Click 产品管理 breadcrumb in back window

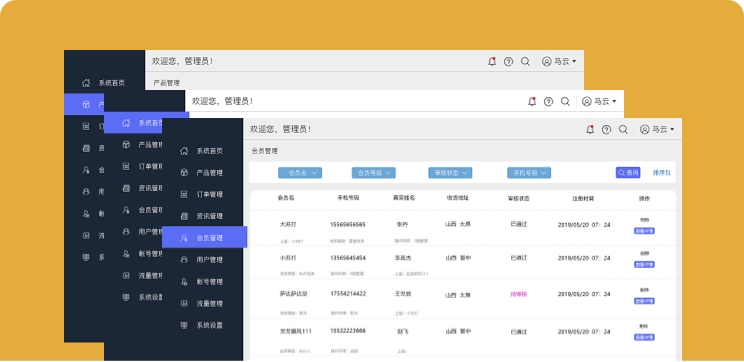point(167,83)
